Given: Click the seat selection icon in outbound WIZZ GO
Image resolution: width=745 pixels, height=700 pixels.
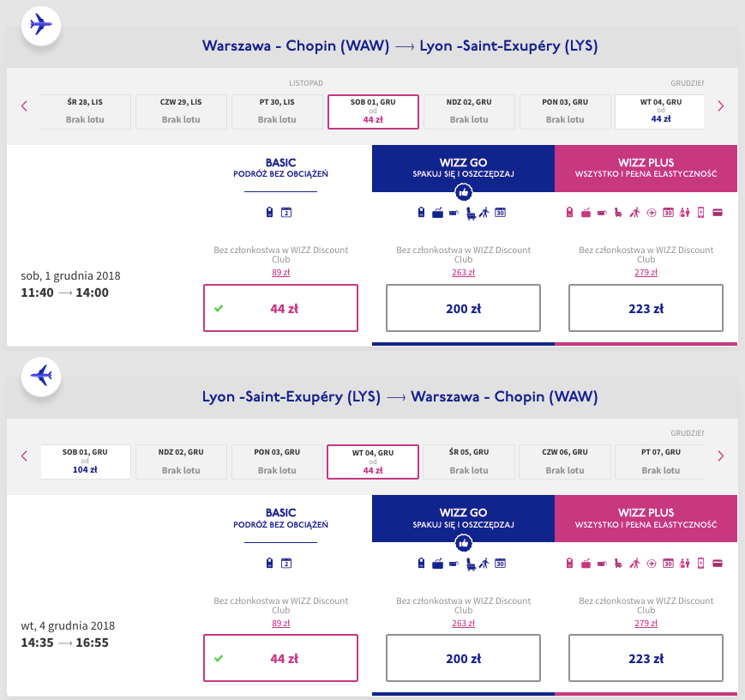Looking at the screenshot, I should (471, 213).
